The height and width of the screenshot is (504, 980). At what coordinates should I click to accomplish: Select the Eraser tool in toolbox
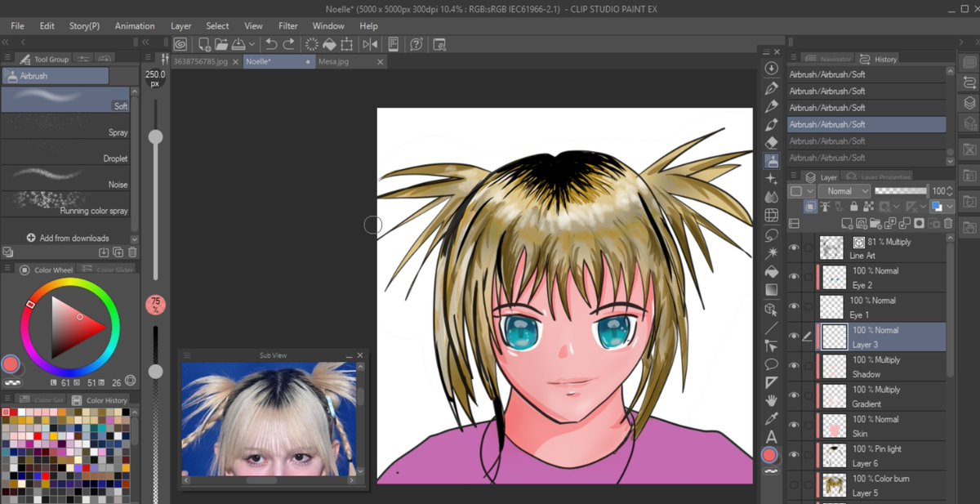click(x=771, y=142)
